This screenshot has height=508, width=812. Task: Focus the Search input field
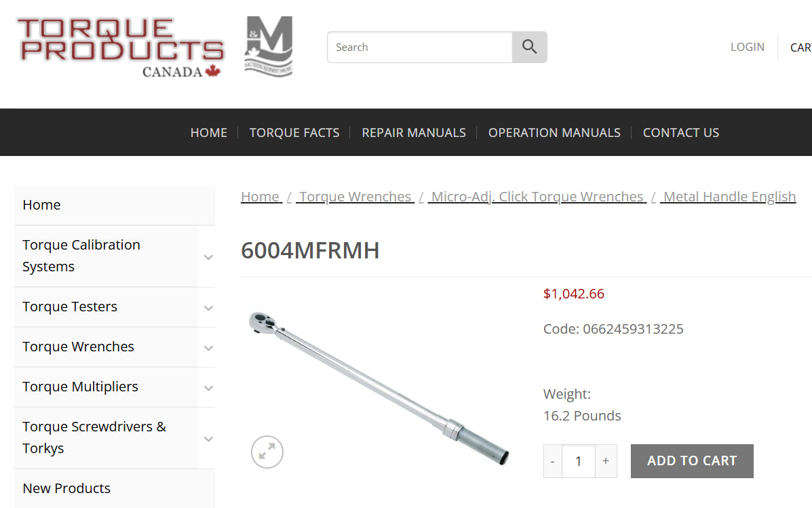pyautogui.click(x=420, y=47)
